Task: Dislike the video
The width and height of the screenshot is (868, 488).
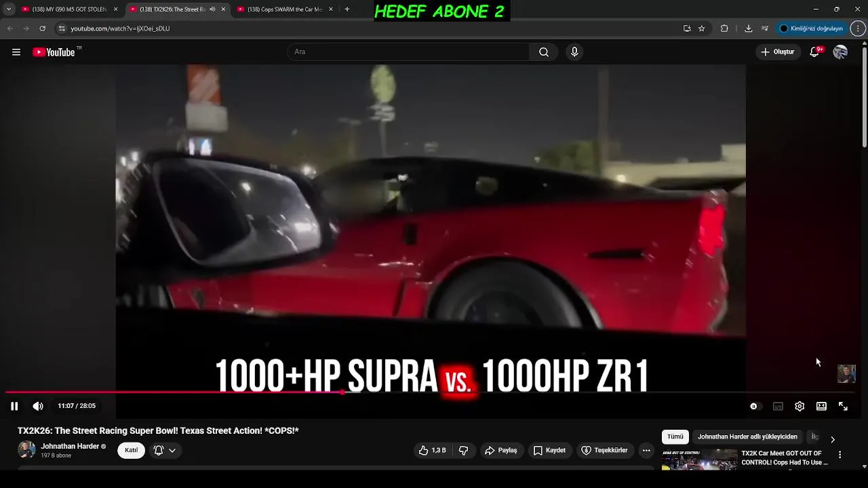Action: tap(464, 450)
